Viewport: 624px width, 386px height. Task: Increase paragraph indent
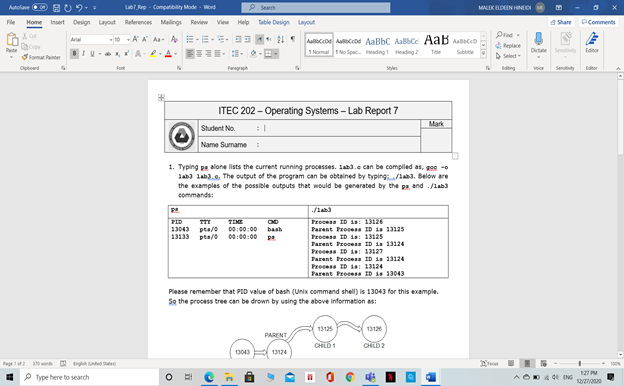(248, 39)
